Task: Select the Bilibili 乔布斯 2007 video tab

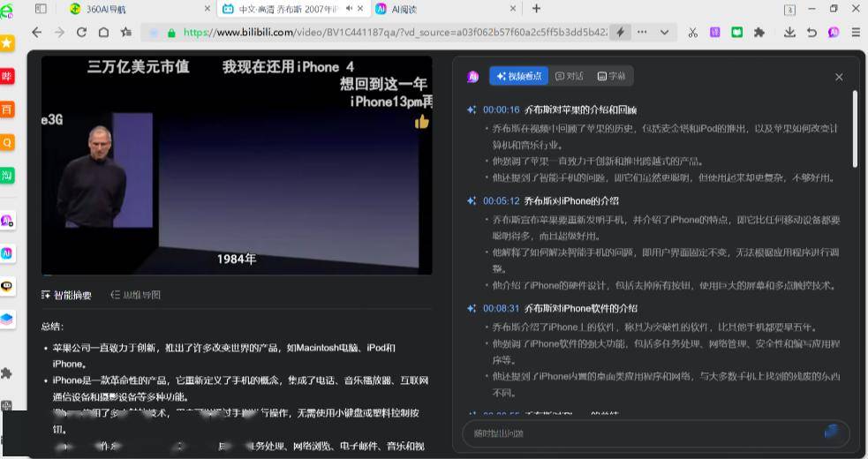Action: [x=288, y=9]
